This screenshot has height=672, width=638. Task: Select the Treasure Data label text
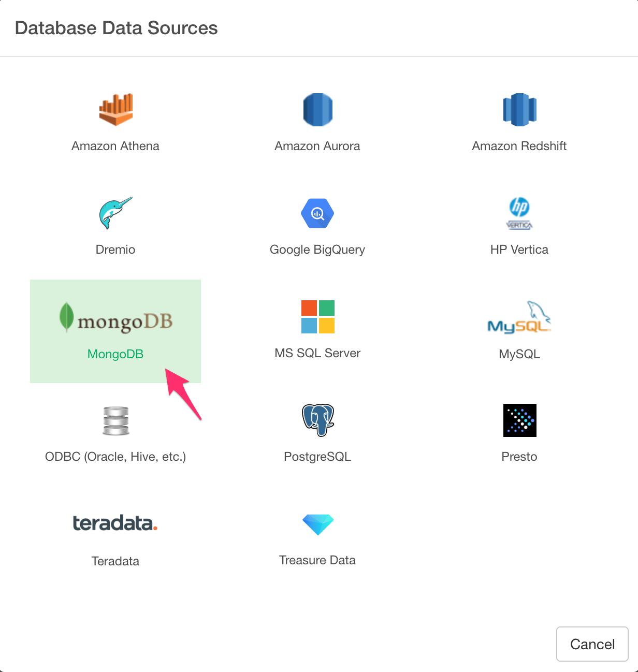click(317, 560)
